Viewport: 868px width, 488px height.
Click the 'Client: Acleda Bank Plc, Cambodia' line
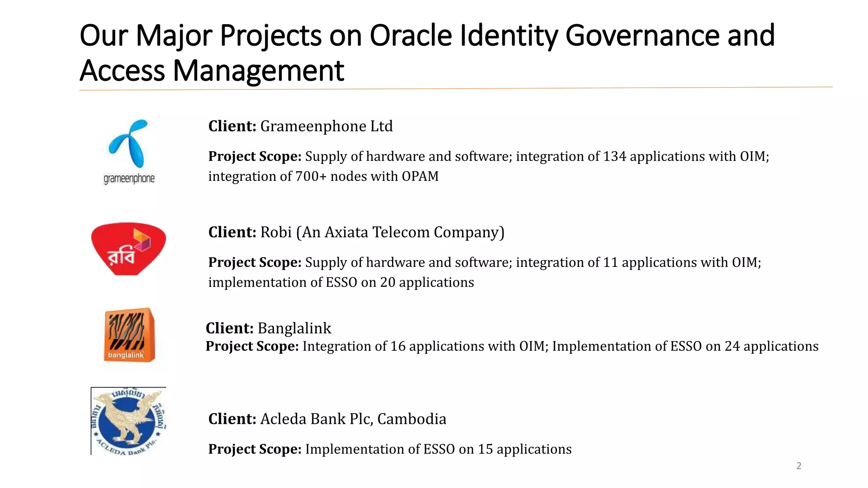point(327,419)
